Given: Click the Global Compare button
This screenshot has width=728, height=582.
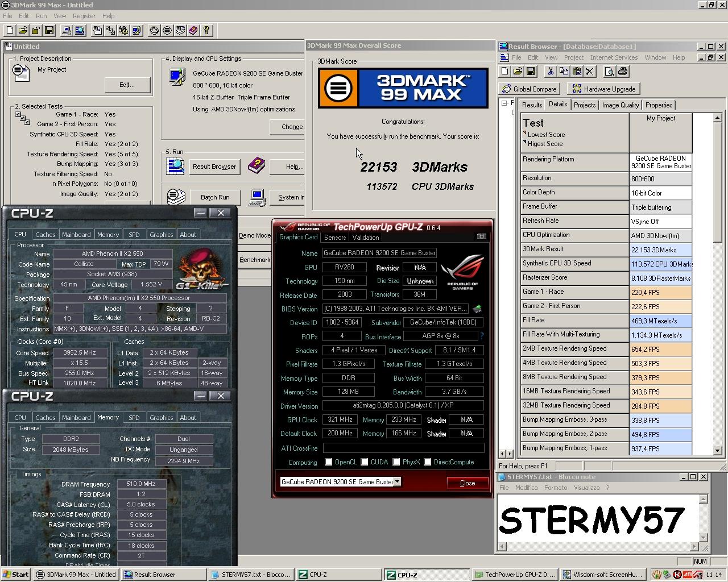Looking at the screenshot, I should [529, 89].
